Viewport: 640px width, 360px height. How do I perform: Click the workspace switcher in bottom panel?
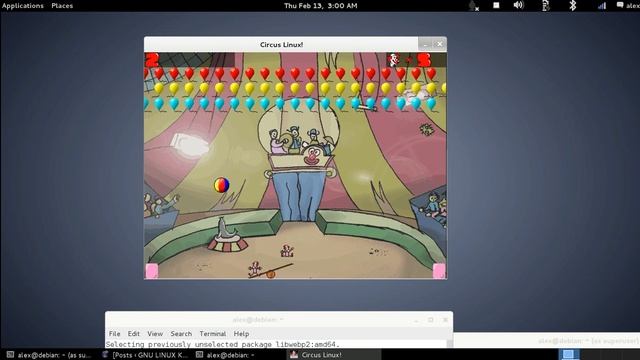point(568,354)
